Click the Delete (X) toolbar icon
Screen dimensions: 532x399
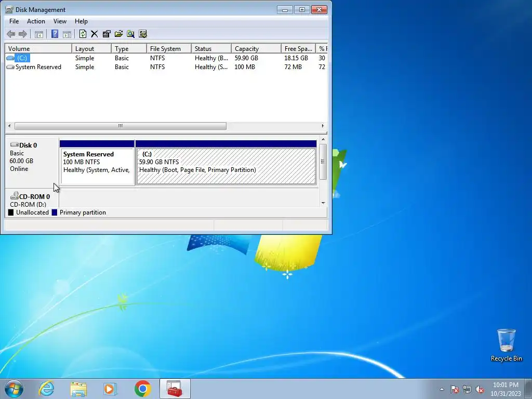click(x=95, y=34)
